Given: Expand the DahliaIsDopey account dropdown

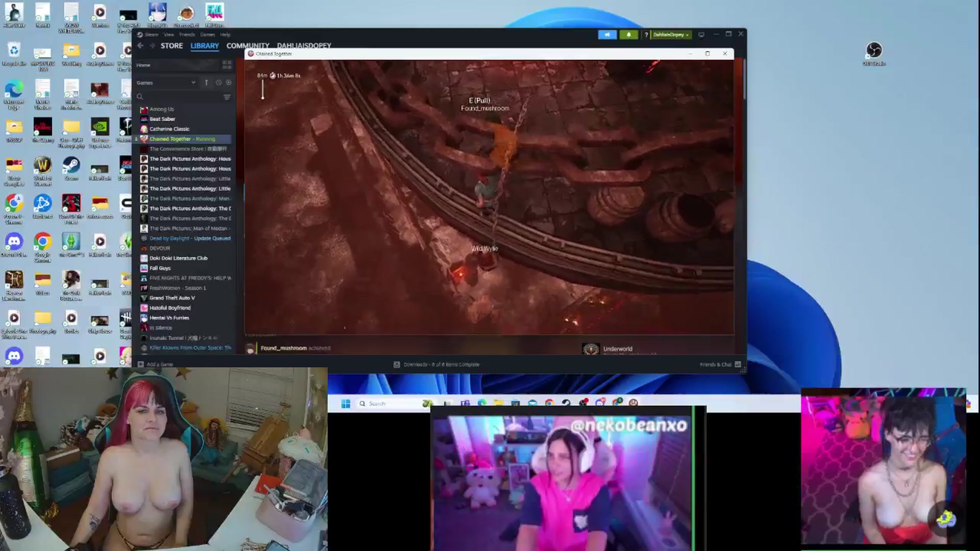Looking at the screenshot, I should tap(671, 35).
